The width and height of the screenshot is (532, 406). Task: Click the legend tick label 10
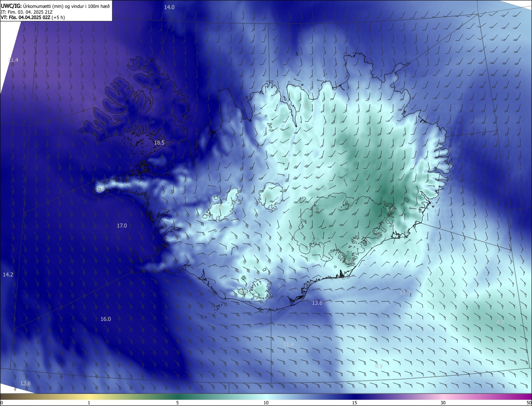(x=266, y=403)
